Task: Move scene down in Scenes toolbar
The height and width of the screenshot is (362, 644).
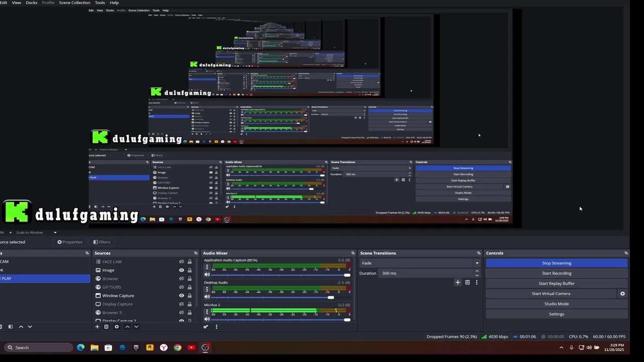Action: click(30, 327)
